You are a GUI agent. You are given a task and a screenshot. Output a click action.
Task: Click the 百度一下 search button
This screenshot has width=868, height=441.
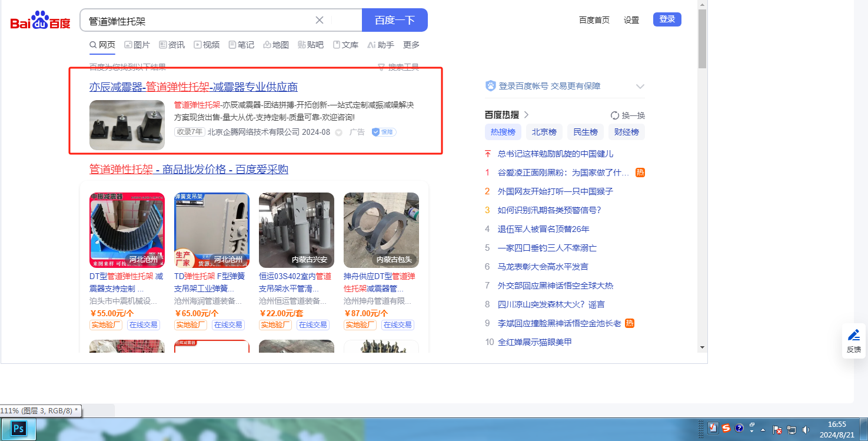394,20
